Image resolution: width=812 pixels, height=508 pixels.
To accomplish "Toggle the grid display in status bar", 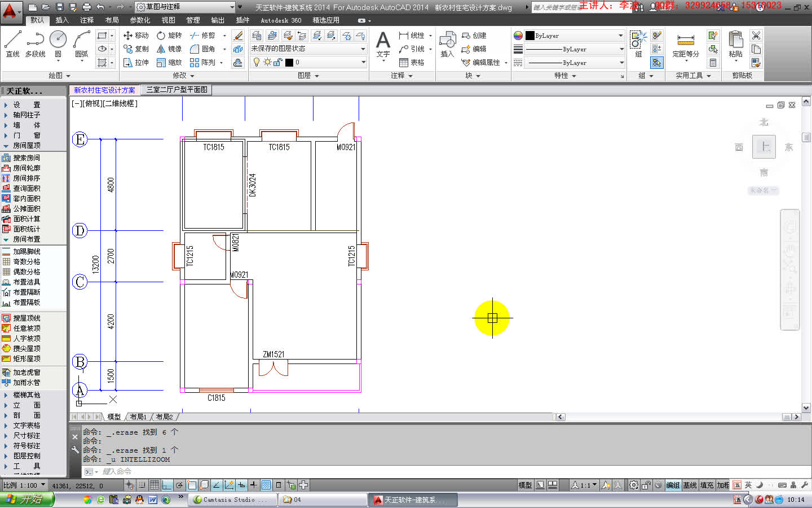I will coord(155,485).
